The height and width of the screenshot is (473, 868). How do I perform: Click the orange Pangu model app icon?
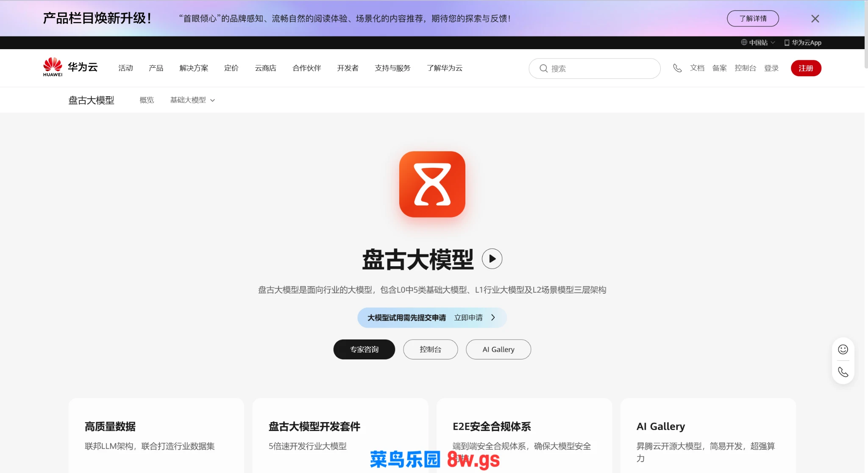(x=432, y=184)
